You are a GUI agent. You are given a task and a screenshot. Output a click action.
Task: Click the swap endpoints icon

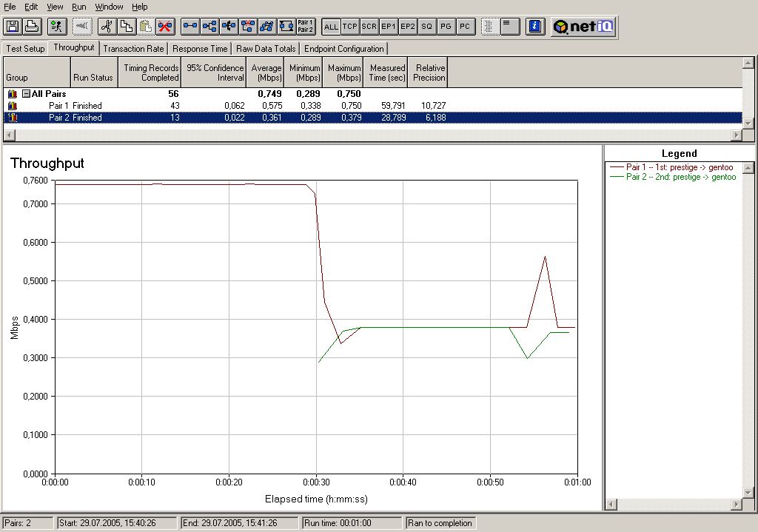[x=286, y=26]
